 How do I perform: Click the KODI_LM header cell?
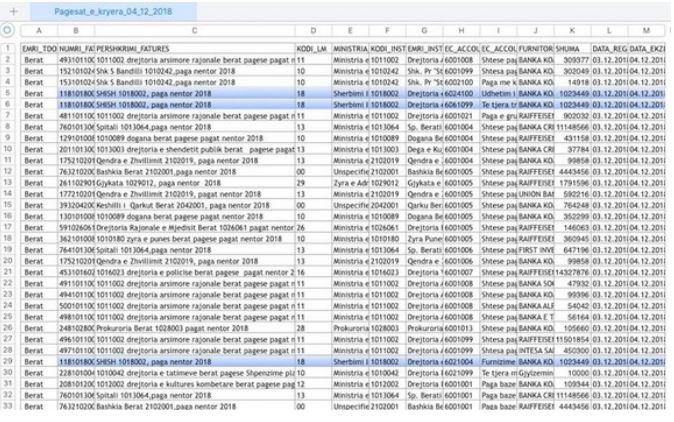313,49
